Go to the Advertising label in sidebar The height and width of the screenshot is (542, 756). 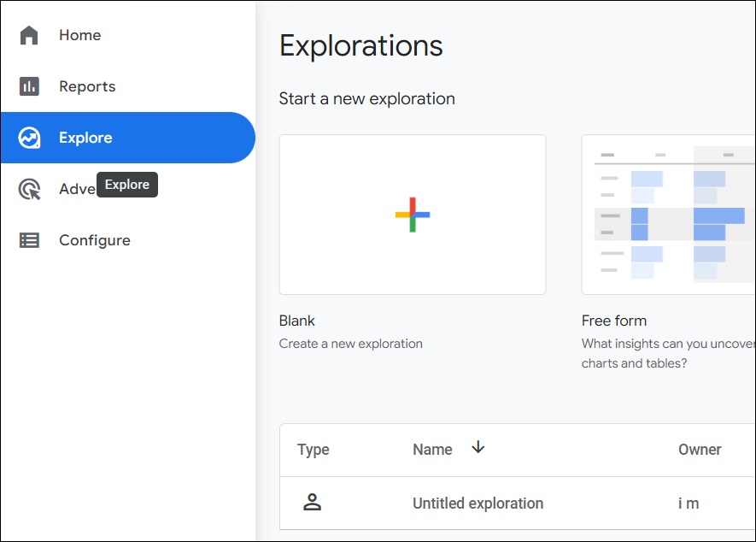[x=78, y=189]
